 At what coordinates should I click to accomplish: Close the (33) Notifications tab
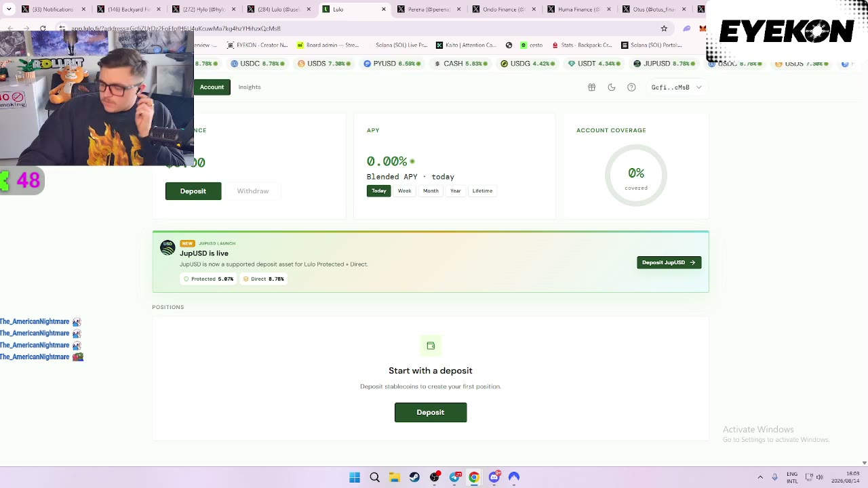coord(84,9)
